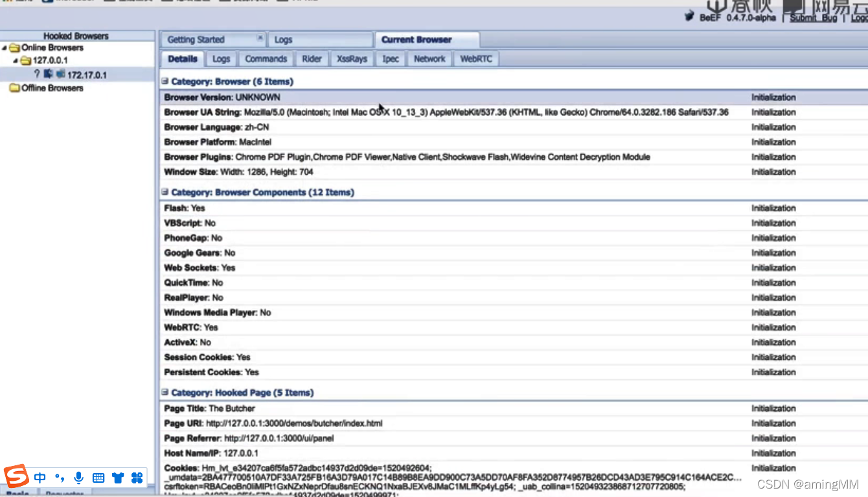Click the Online Browsers folder icon

14,48
